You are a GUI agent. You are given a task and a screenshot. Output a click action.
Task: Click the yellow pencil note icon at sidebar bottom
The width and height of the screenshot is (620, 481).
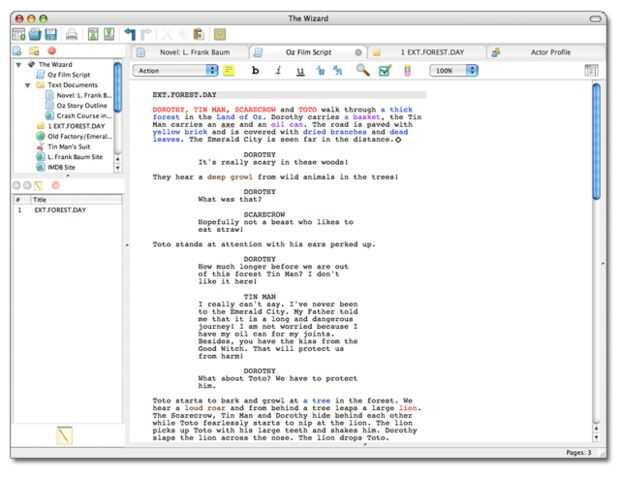click(x=64, y=435)
